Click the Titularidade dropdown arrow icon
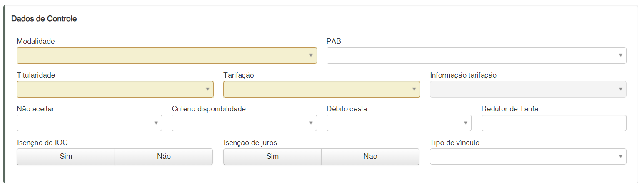Screen dimensions: 644x188 [207, 89]
